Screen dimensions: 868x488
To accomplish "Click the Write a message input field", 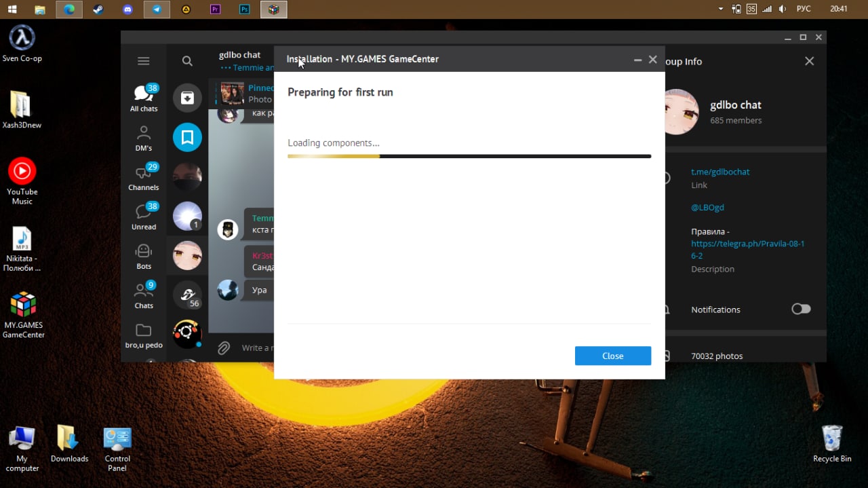I will click(x=258, y=348).
